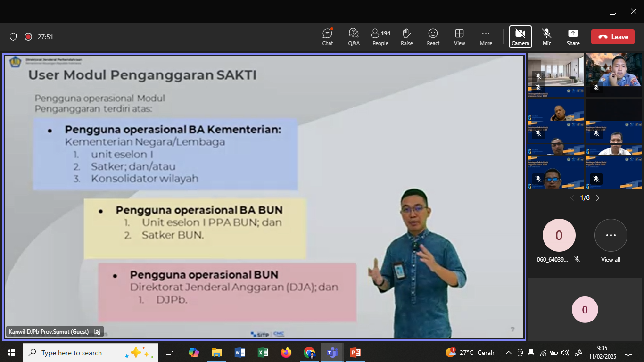Open the More meeting options
644x362 pixels.
coord(486,36)
